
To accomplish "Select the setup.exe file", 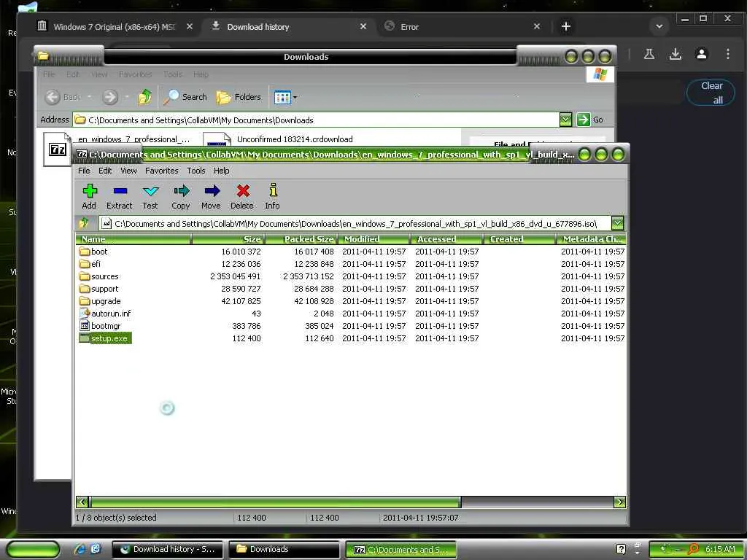I will pyautogui.click(x=105, y=338).
